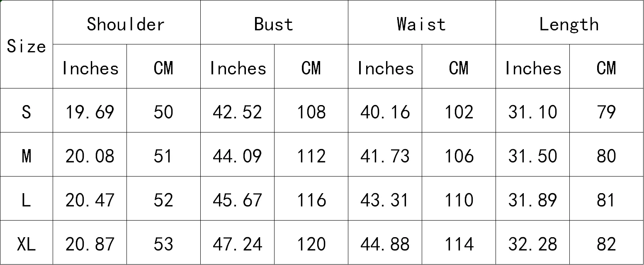This screenshot has width=644, height=265.
Task: Select the Shoulder column header
Action: pos(126,22)
